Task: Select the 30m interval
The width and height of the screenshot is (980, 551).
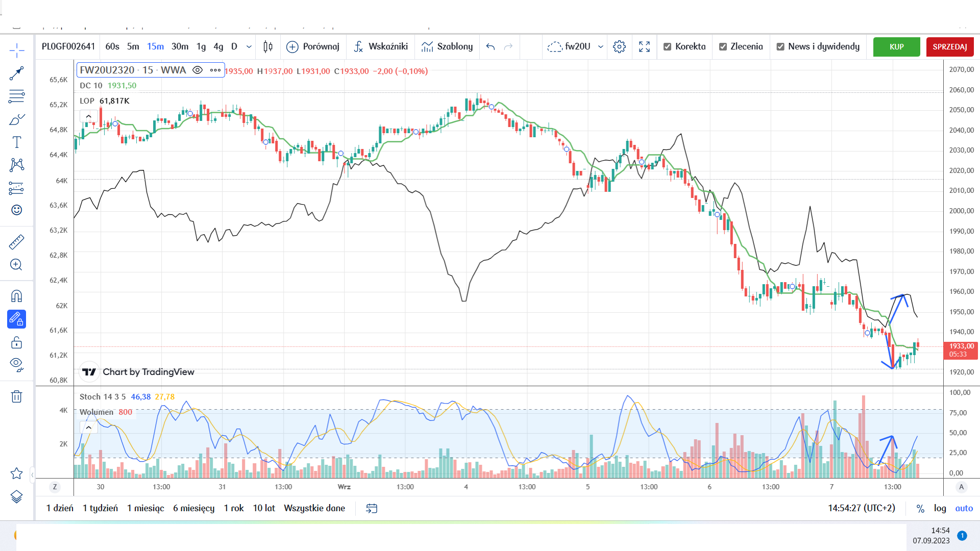Action: [x=180, y=47]
